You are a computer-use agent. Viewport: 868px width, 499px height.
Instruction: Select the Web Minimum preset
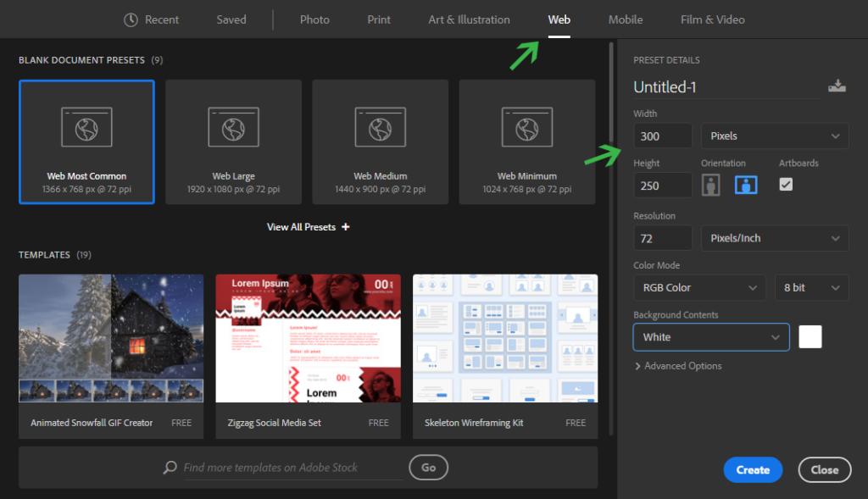527,142
